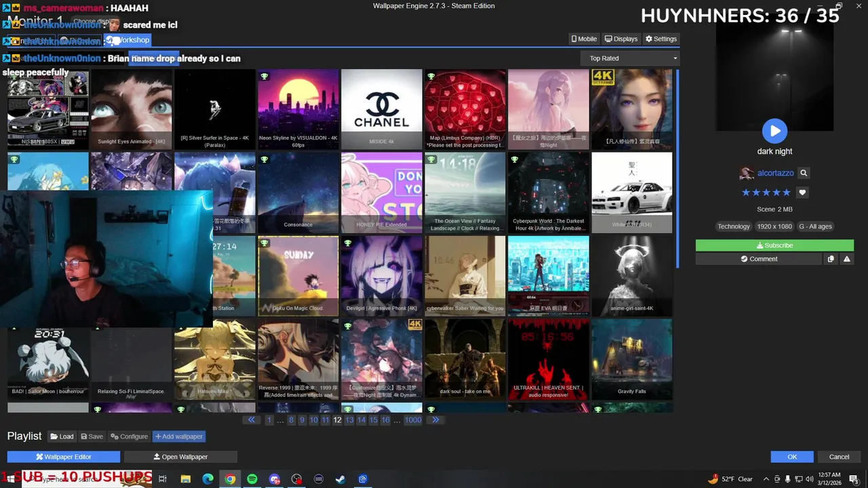Select Neon Skyline by VISUALDON wallpaper
Viewport: 868px width, 488px height.
pyautogui.click(x=298, y=109)
